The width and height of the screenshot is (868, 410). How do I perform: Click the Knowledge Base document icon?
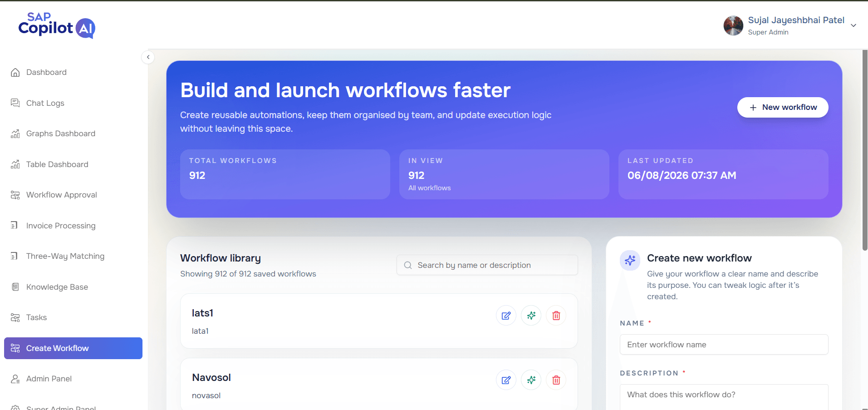point(15,287)
